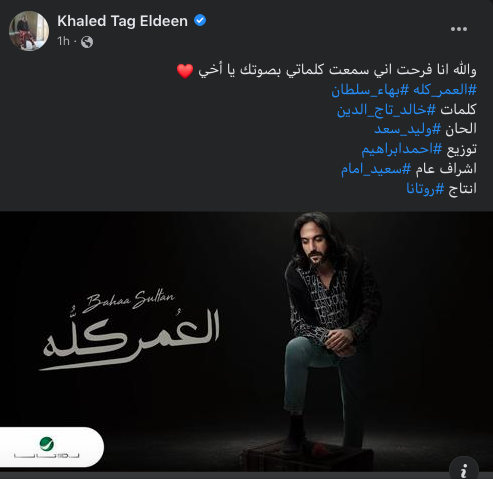Click the info icon on the image

(464, 469)
